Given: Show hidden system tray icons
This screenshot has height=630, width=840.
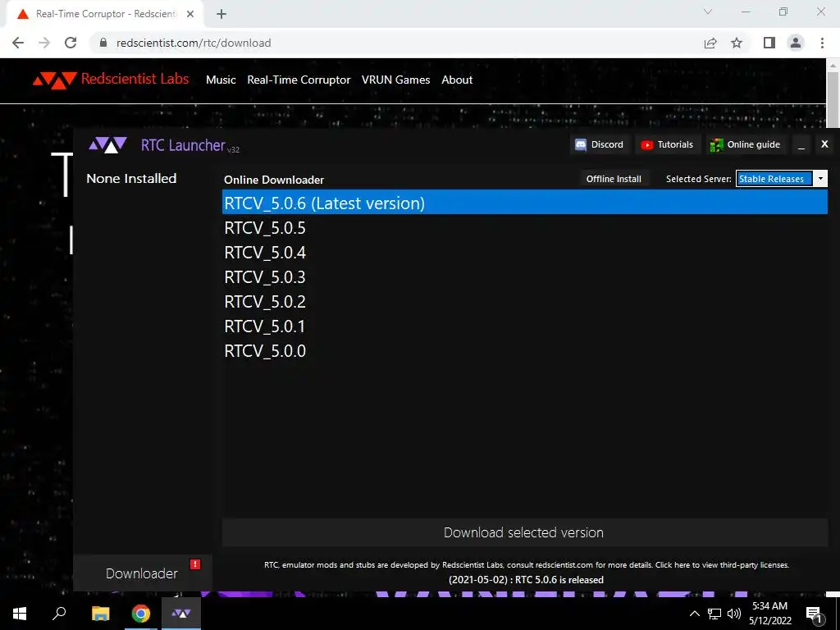Looking at the screenshot, I should point(694,614).
